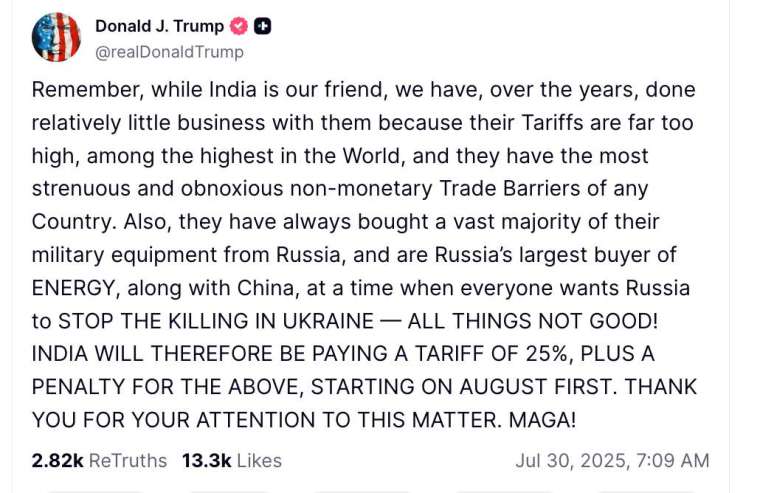This screenshot has height=493, width=760.
Task: View the 2.82k ReTruths list
Action: click(99, 461)
